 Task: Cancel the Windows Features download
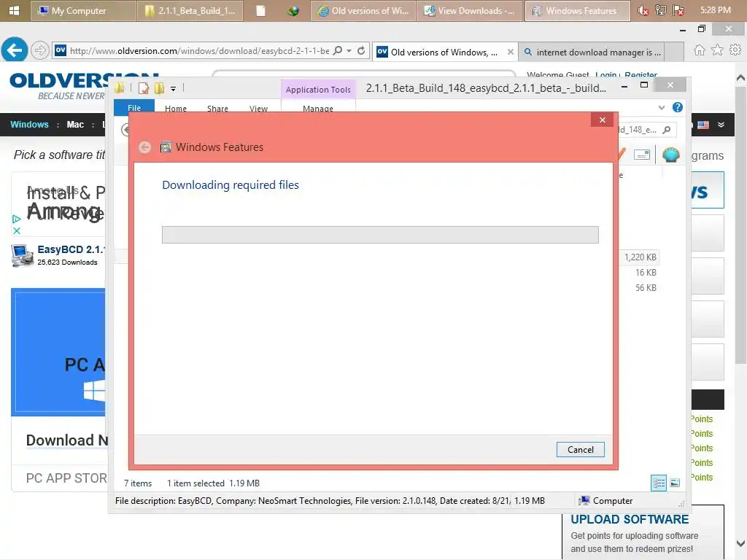[x=580, y=449]
